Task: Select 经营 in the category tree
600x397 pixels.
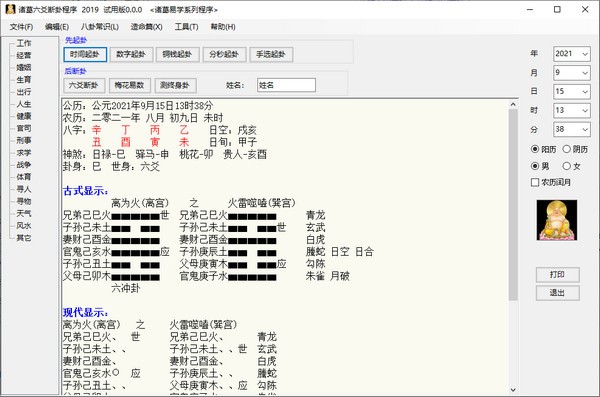Action: (x=24, y=56)
